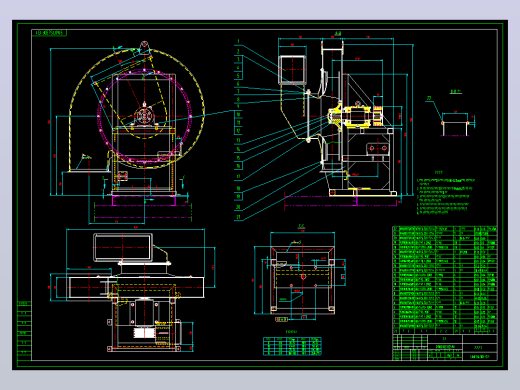Select part balloon number 2
Image resolution: width=520 pixels, height=390 pixels.
coord(238,52)
